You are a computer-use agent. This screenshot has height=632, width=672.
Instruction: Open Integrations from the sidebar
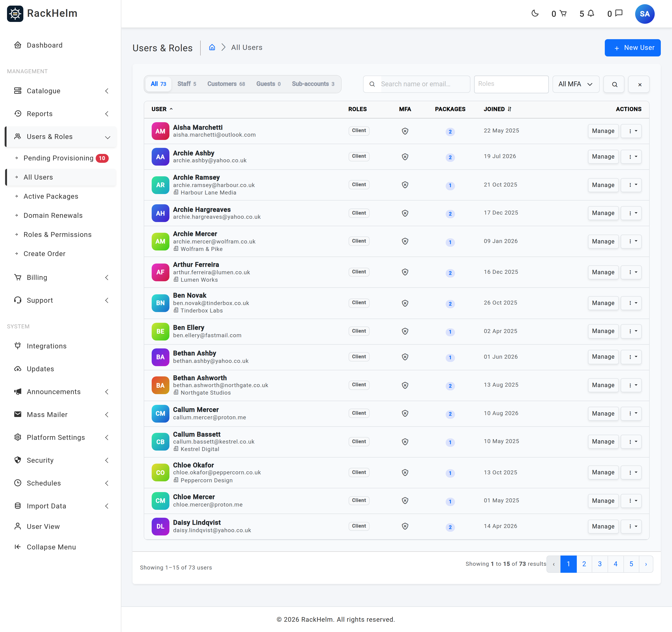(61, 346)
